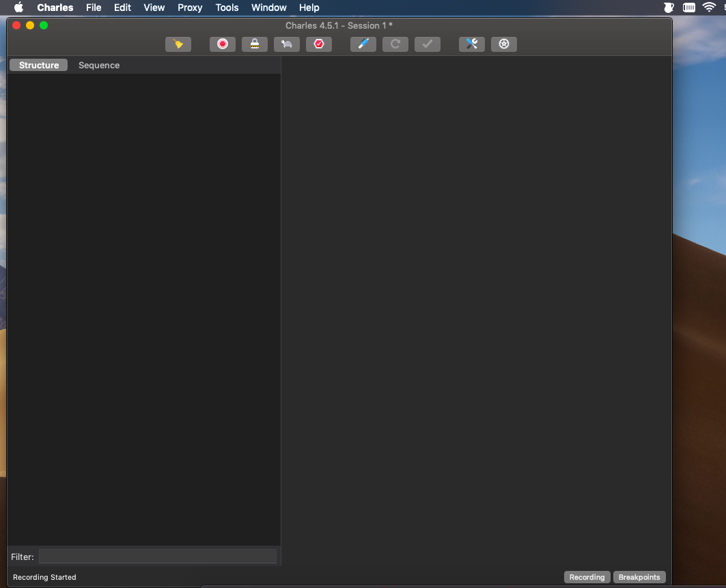Open the View menu
The width and height of the screenshot is (726, 588).
154,8
